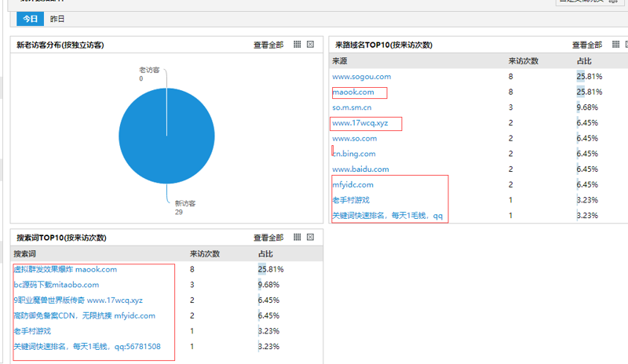This screenshot has width=628, height=364.
Task: Open source link cn.bing.com
Action: (354, 154)
